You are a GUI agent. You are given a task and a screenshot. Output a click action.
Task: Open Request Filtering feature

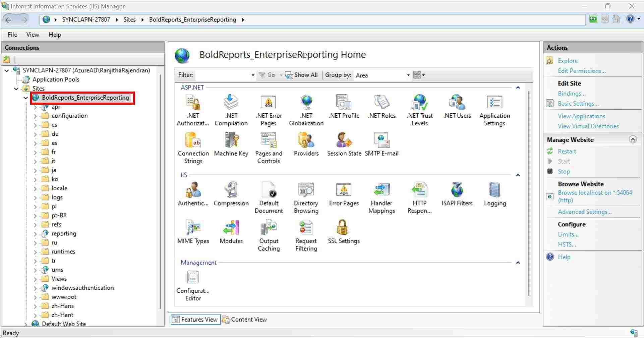pyautogui.click(x=306, y=235)
